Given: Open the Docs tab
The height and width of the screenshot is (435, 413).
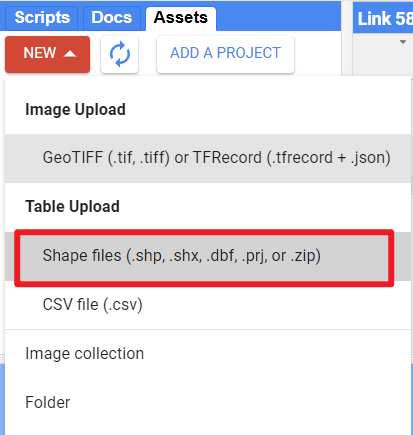Looking at the screenshot, I should [x=112, y=18].
